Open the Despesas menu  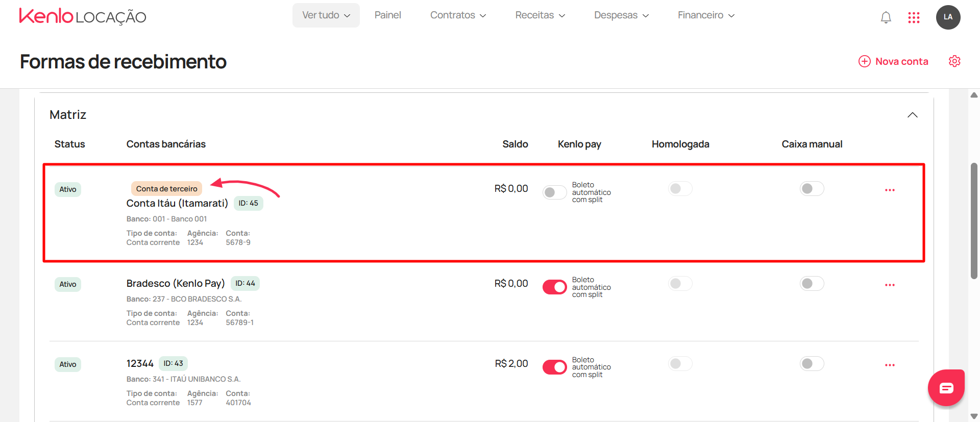[x=621, y=15]
